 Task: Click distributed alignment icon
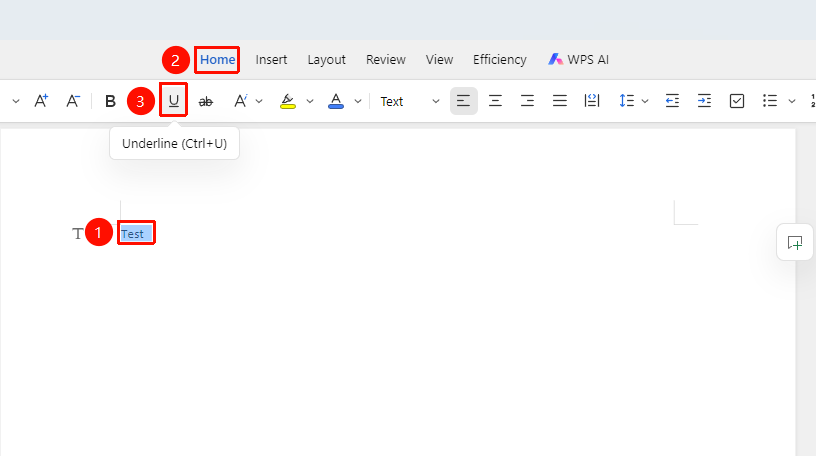coord(592,101)
